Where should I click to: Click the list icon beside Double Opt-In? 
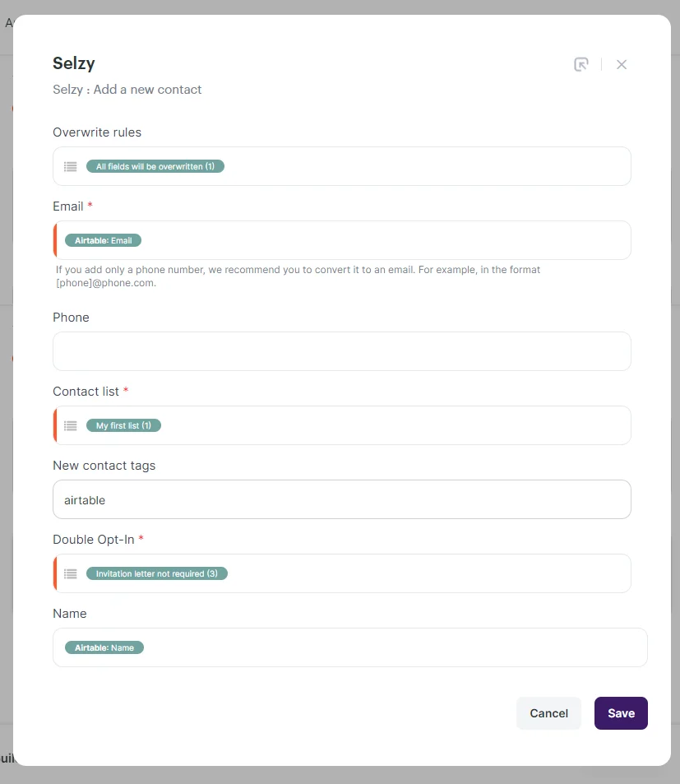pyautogui.click(x=70, y=573)
